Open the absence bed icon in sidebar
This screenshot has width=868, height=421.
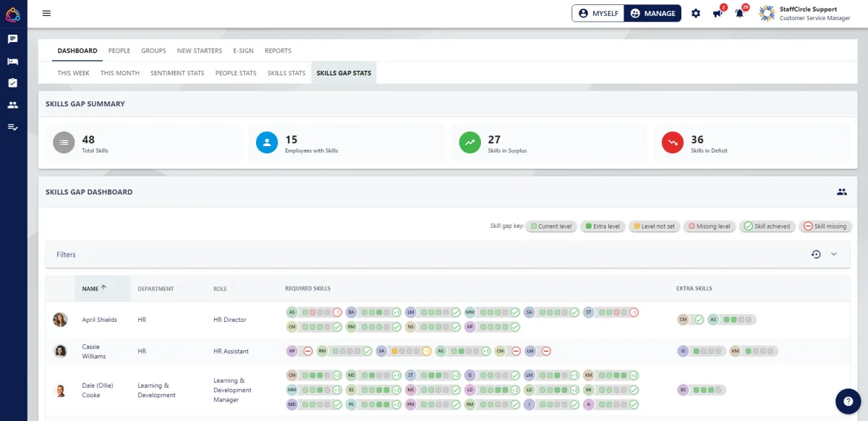point(13,61)
